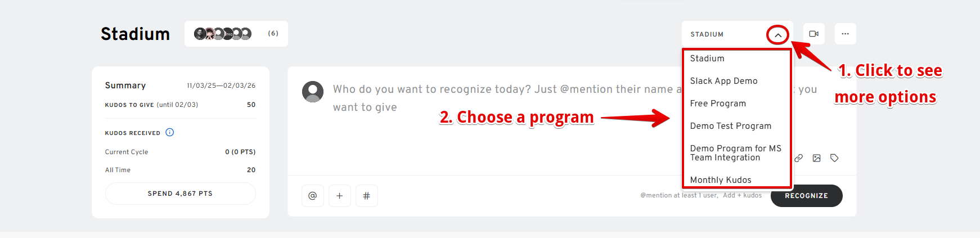The height and width of the screenshot is (238, 980).
Task: Open the three-dots more options menu
Action: pos(845,34)
